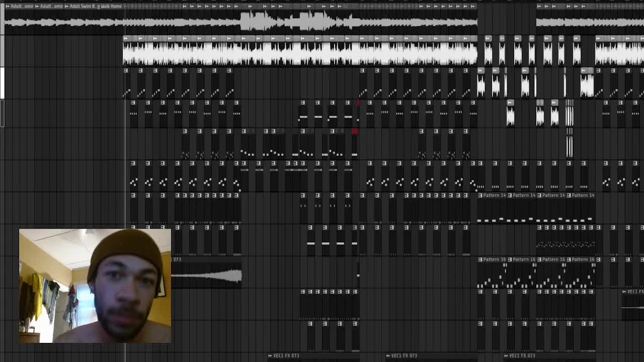644x362 pixels.
Task: Open menu icon of first Pattern 14 clip
Action: pyautogui.click(x=480, y=195)
